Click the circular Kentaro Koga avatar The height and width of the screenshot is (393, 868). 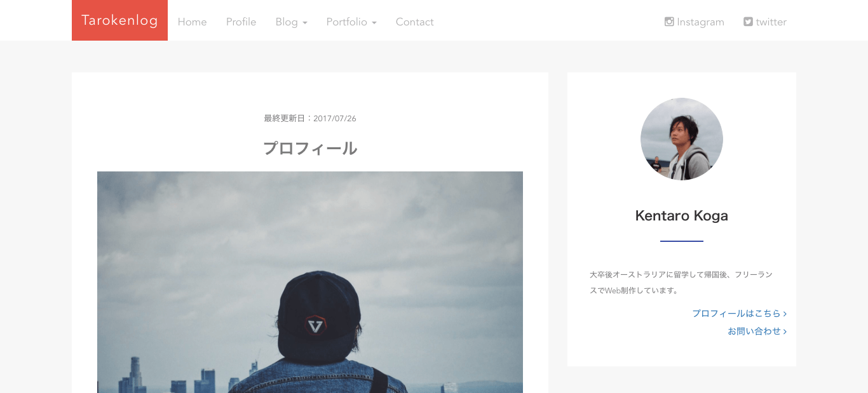[682, 139]
